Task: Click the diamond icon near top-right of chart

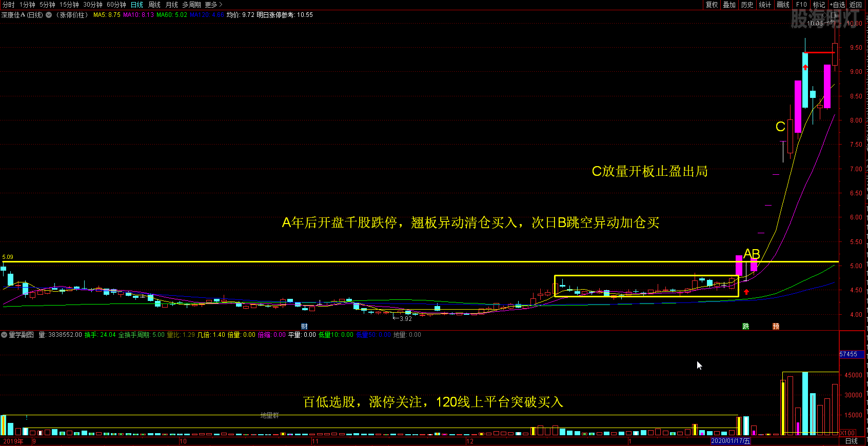Action: tap(825, 15)
